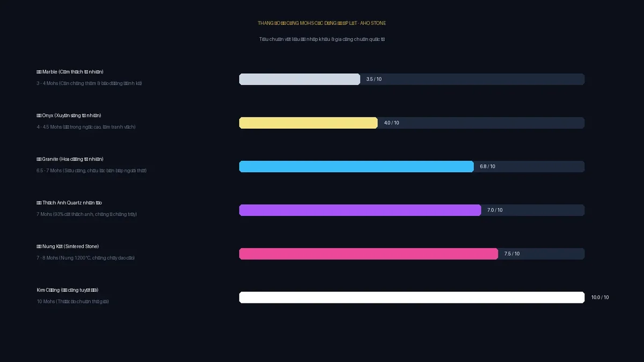Click the Marble row title
The image size is (644, 362).
[70, 72]
